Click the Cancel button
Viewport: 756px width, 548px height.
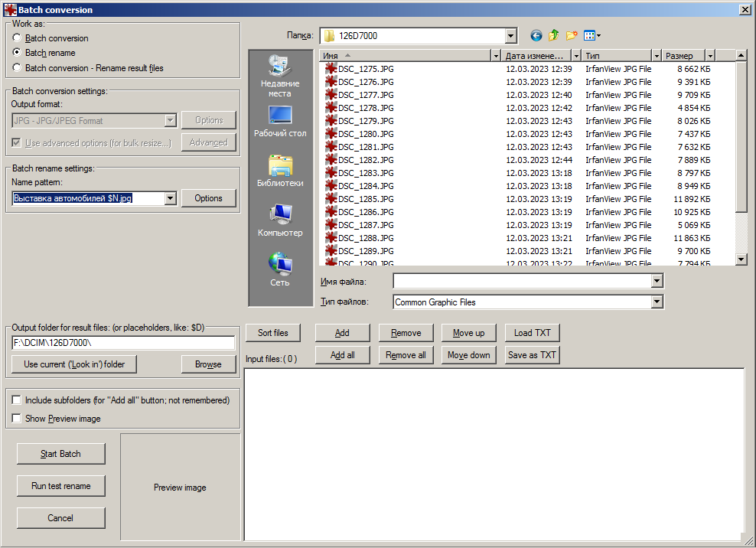pos(60,518)
